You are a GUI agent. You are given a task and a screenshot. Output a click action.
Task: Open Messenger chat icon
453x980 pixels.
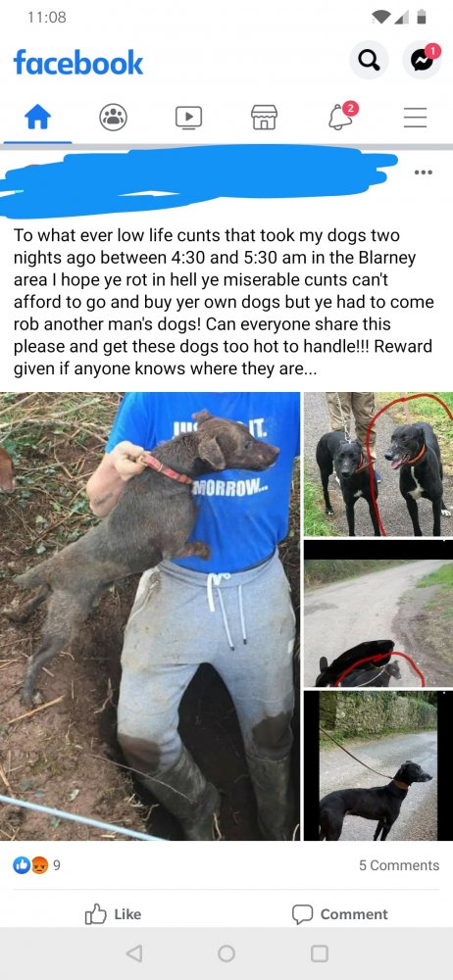point(421,61)
